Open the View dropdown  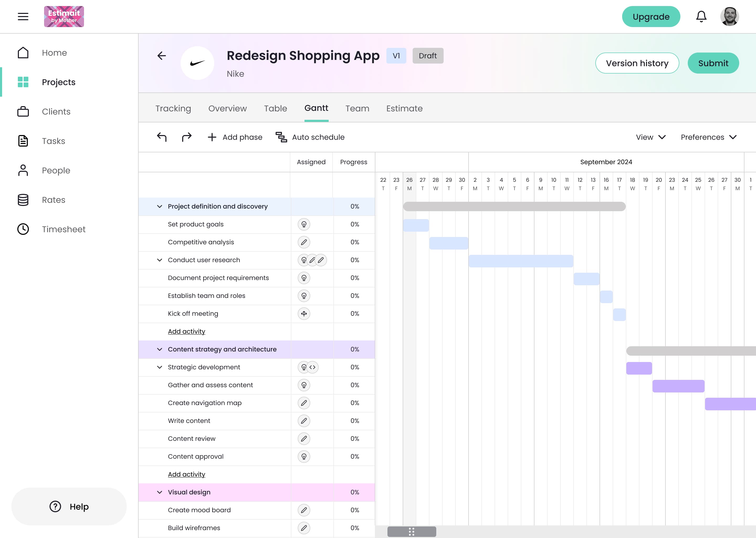click(650, 137)
